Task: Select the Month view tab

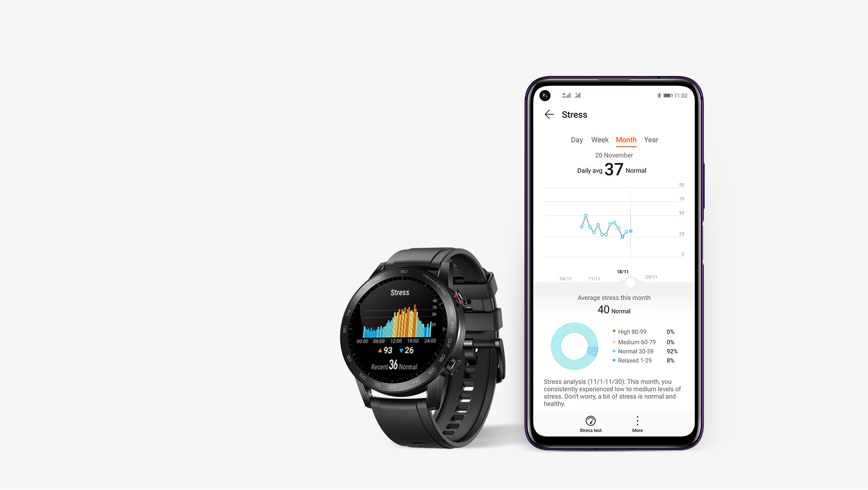Action: [x=625, y=140]
